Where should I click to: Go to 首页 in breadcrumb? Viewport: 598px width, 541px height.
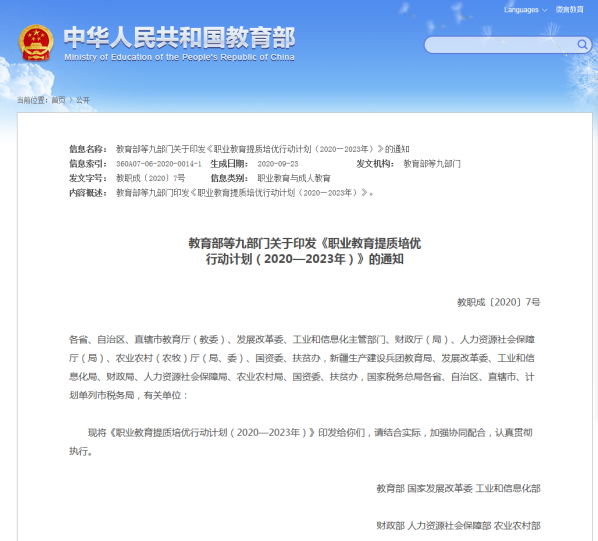pyautogui.click(x=58, y=100)
